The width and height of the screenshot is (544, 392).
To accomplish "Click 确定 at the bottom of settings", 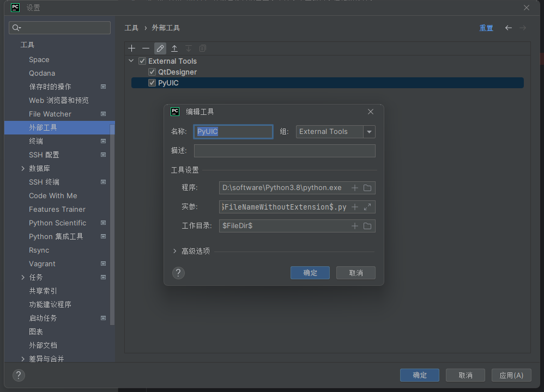I will [420, 375].
